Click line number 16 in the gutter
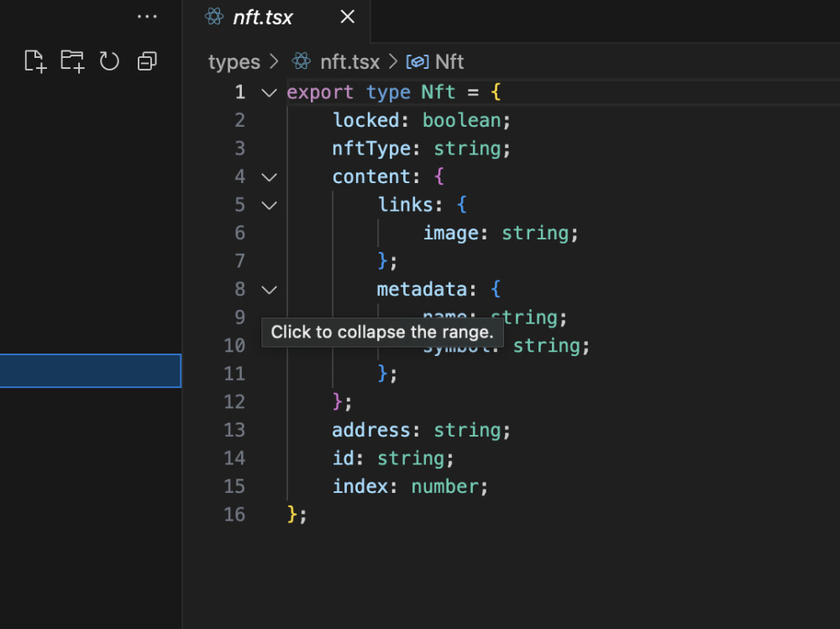Viewport: 840px width, 629px height. click(x=234, y=514)
